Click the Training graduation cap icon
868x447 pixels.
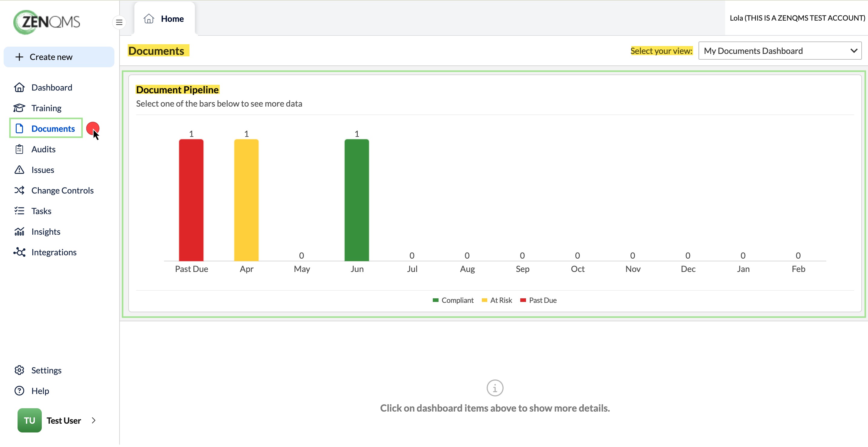tap(19, 108)
